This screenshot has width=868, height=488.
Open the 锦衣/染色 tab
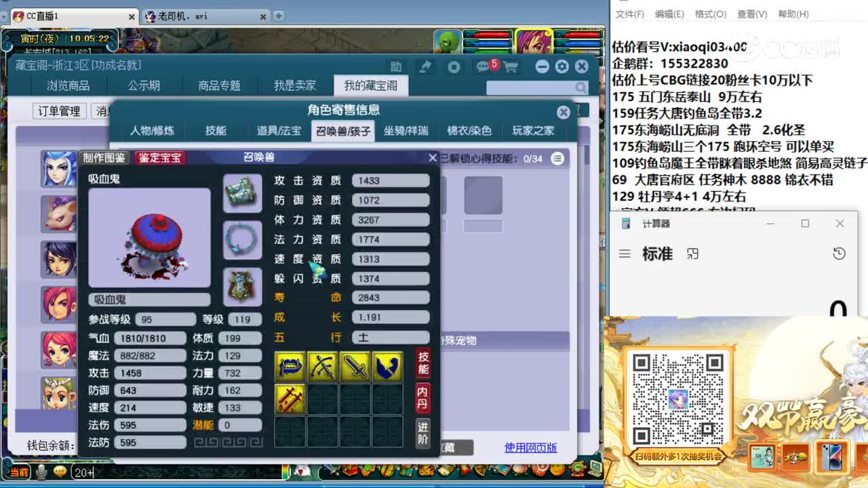click(469, 131)
